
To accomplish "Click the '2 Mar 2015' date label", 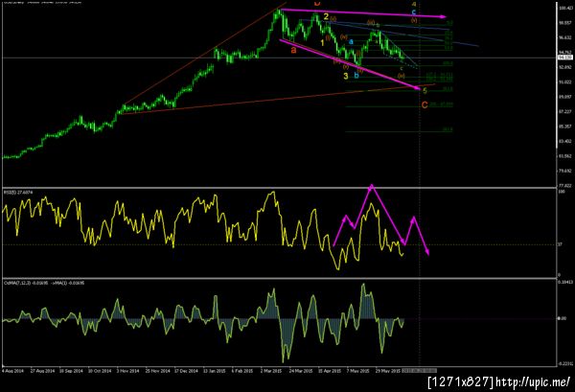I will [x=271, y=371].
